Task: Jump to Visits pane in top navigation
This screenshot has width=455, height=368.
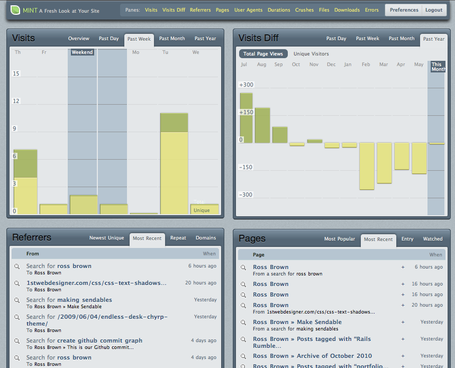Action: pyautogui.click(x=151, y=10)
